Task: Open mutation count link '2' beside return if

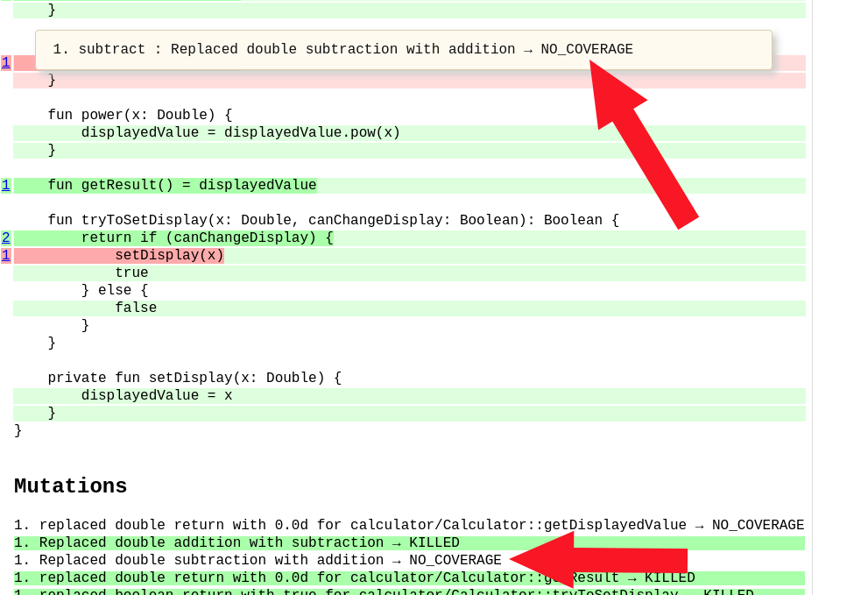Action: (6, 237)
